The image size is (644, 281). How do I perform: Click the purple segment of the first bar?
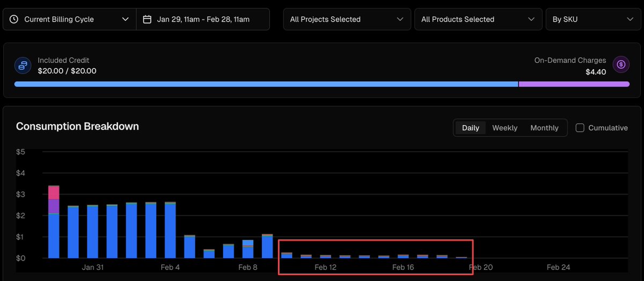pyautogui.click(x=54, y=206)
